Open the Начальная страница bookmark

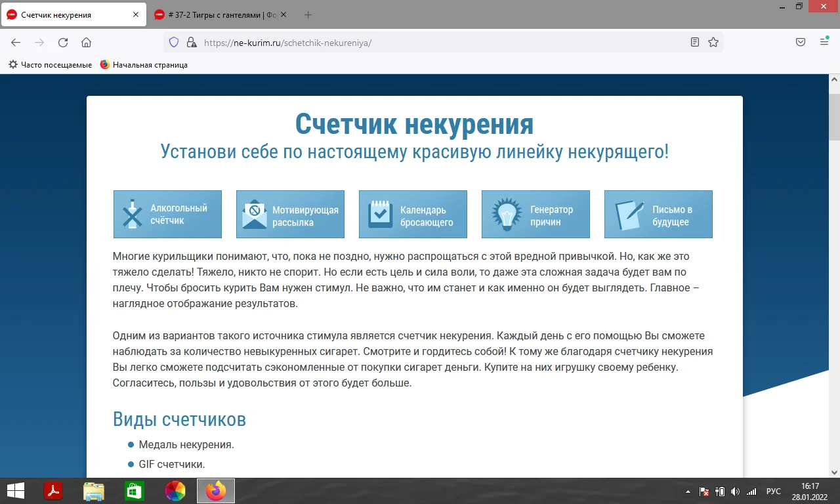click(x=144, y=64)
